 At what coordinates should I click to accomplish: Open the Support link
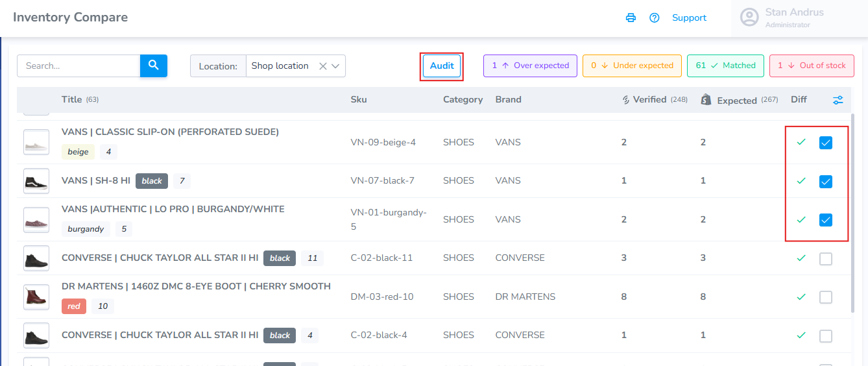click(689, 18)
